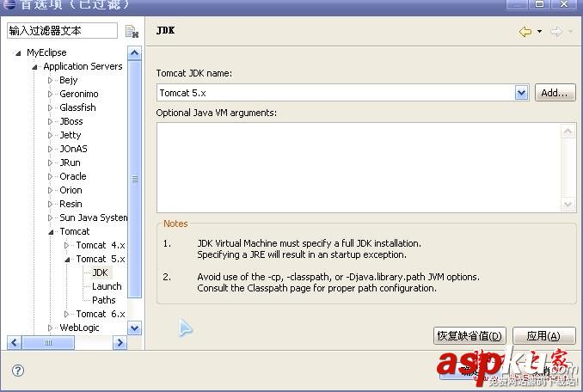Expand the Jetty server node
The height and width of the screenshot is (392, 583).
click(x=50, y=135)
